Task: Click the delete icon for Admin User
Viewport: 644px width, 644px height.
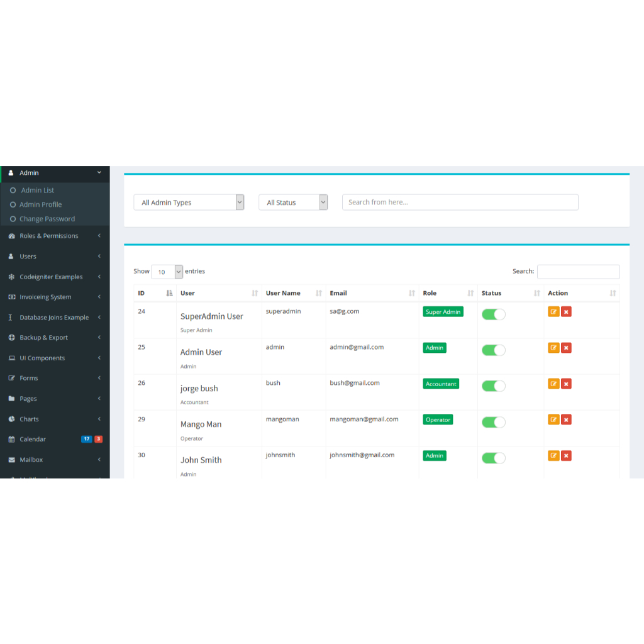Action: [x=566, y=348]
